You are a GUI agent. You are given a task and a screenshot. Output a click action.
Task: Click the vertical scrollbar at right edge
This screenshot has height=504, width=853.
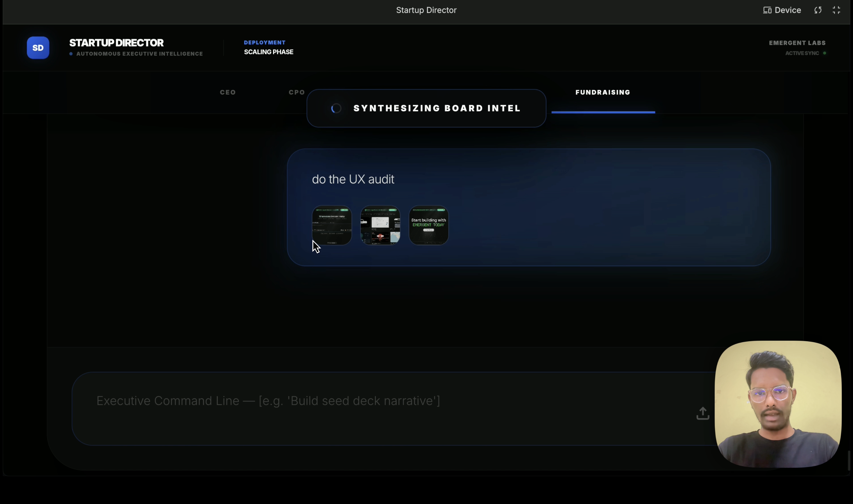849,460
